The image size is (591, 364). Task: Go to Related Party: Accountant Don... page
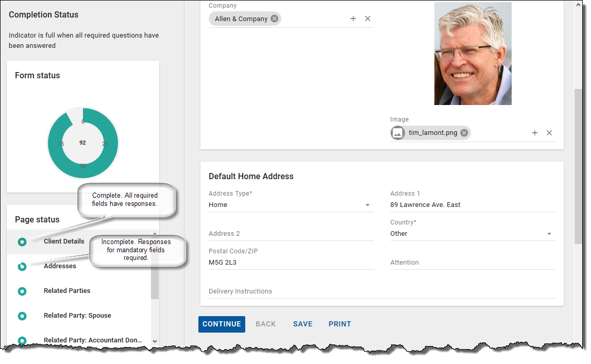(93, 340)
